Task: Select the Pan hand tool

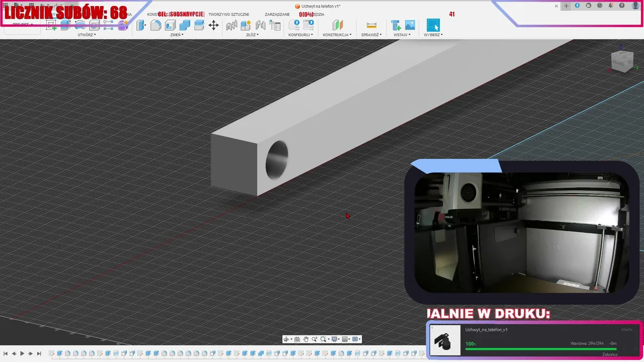Action: coord(305,339)
